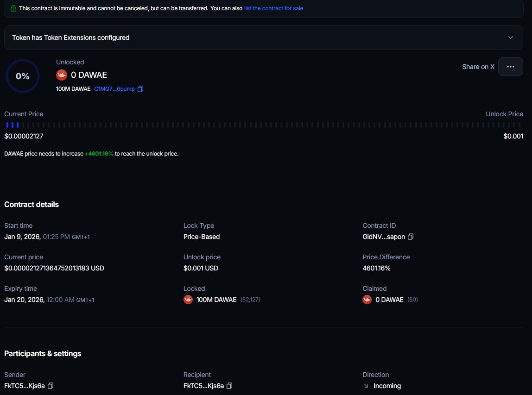Click the Participants & settings heading
Screen dimensions: 532x395
click(x=43, y=354)
